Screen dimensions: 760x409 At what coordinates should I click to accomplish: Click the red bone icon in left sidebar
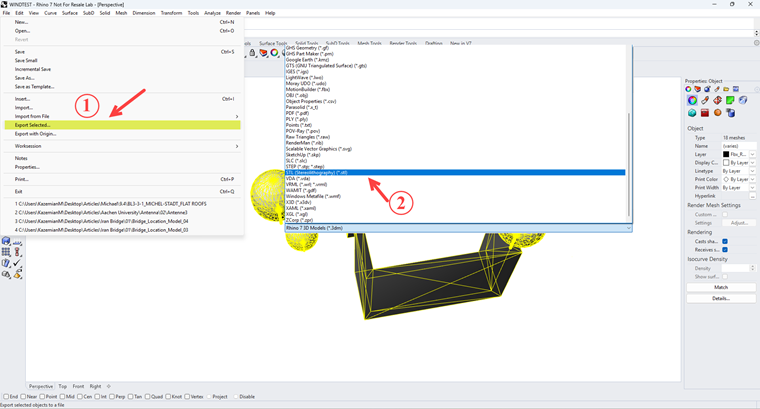click(x=17, y=252)
